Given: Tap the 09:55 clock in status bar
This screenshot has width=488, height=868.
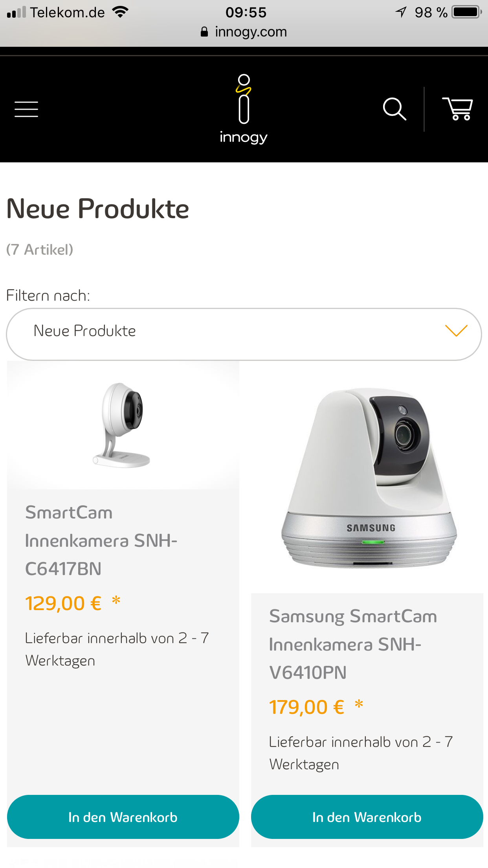Looking at the screenshot, I should [x=246, y=13].
